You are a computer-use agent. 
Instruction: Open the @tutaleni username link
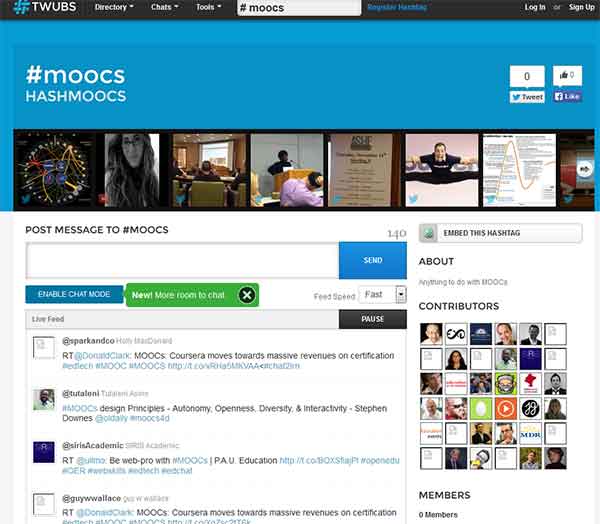(81, 393)
